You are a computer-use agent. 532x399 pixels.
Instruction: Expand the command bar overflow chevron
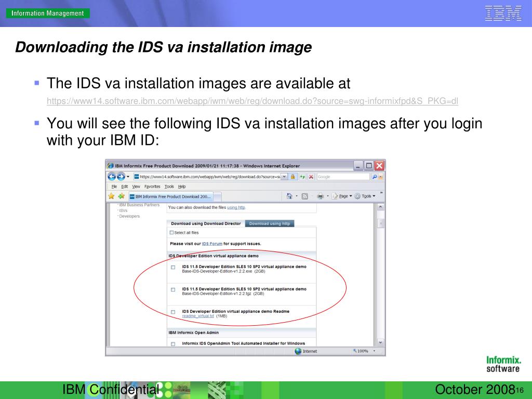coord(381,193)
